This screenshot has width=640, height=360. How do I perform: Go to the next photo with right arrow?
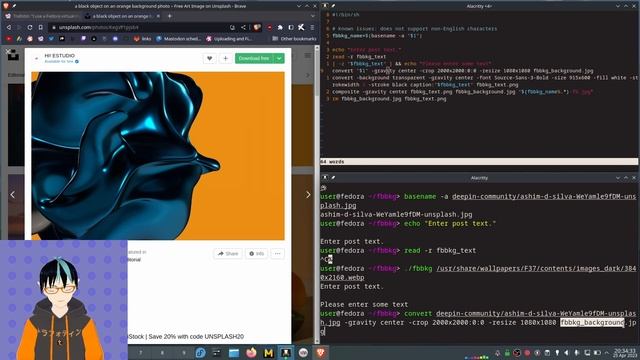coord(308,195)
